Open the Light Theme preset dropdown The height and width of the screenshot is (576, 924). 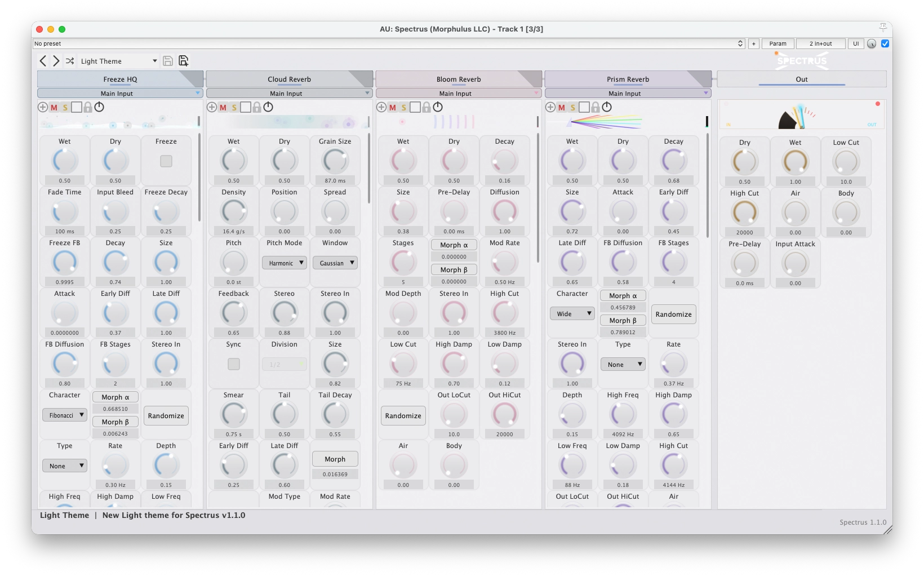118,61
